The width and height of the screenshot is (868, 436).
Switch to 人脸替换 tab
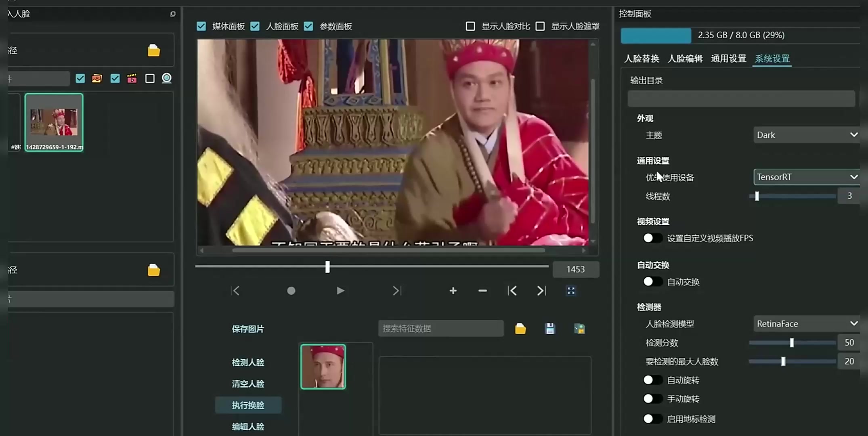(642, 59)
